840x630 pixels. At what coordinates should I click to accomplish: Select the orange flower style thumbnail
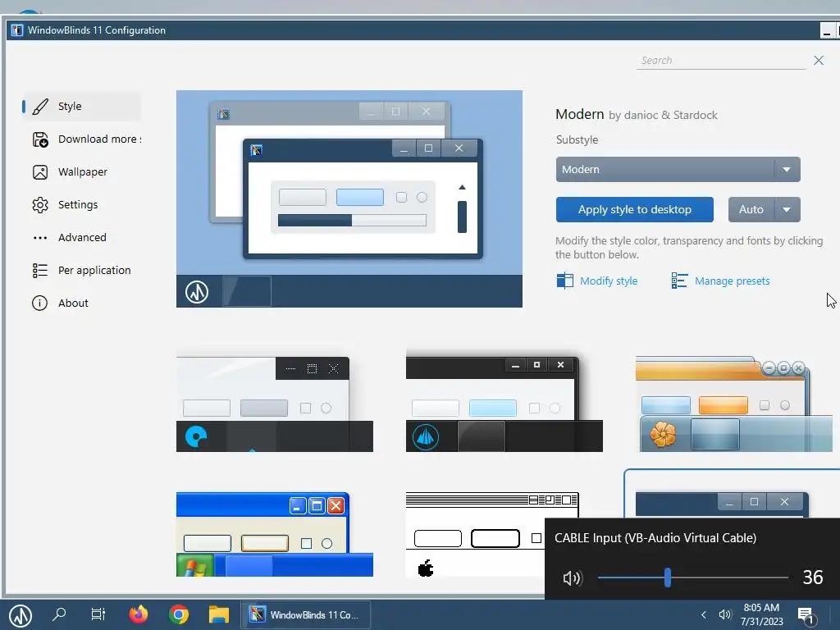click(734, 404)
